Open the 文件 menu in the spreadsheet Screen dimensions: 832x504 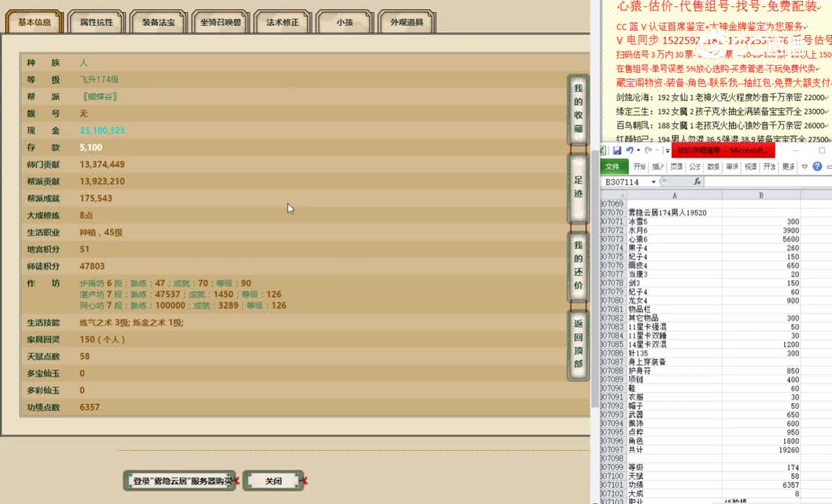coord(612,167)
